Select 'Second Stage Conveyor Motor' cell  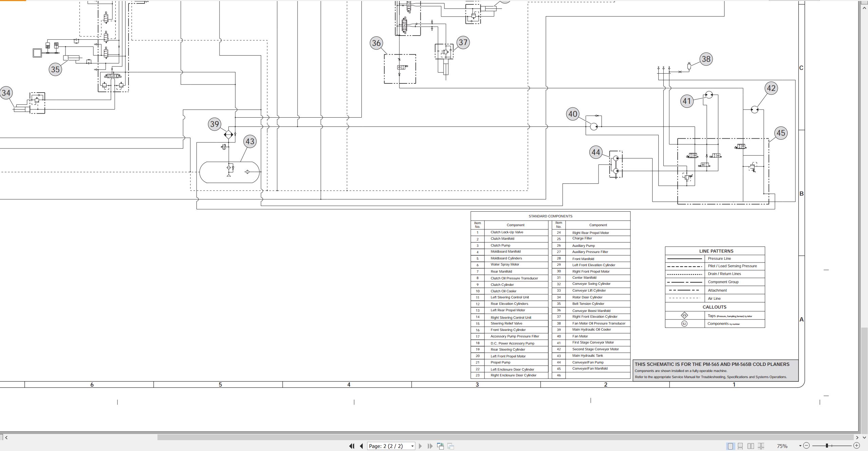(596, 349)
